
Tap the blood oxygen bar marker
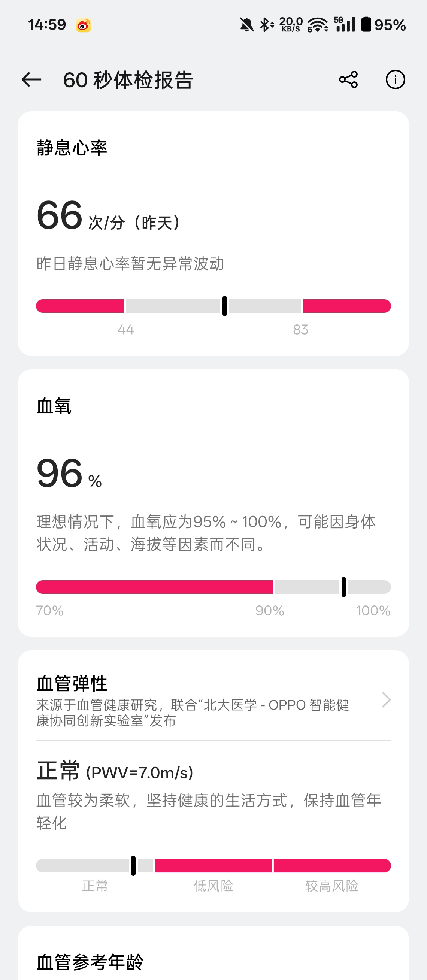[x=344, y=587]
